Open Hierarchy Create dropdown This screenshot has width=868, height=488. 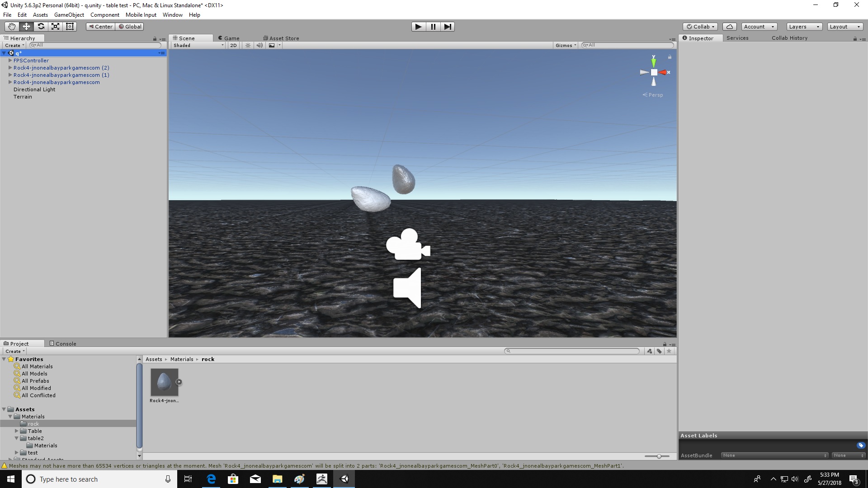click(x=14, y=45)
